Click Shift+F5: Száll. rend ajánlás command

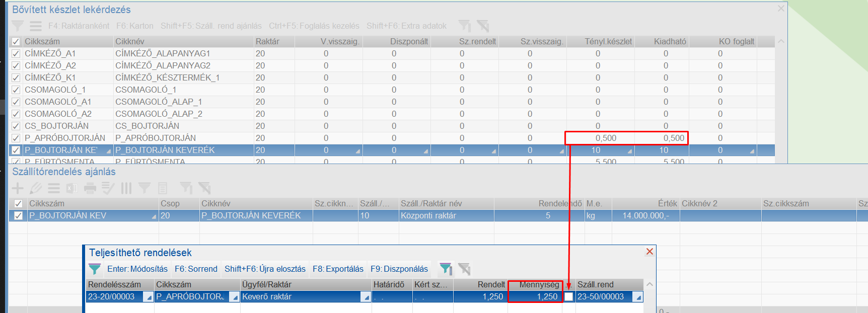(211, 26)
